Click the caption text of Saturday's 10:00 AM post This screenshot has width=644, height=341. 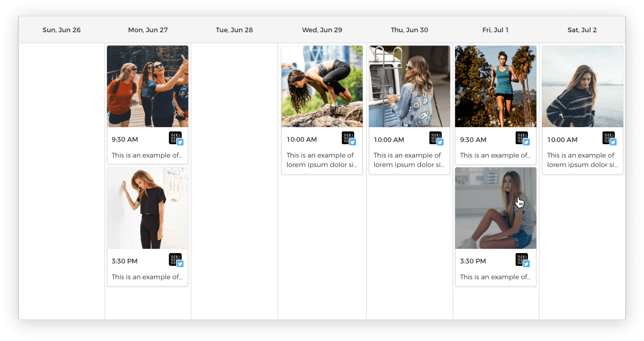point(582,160)
